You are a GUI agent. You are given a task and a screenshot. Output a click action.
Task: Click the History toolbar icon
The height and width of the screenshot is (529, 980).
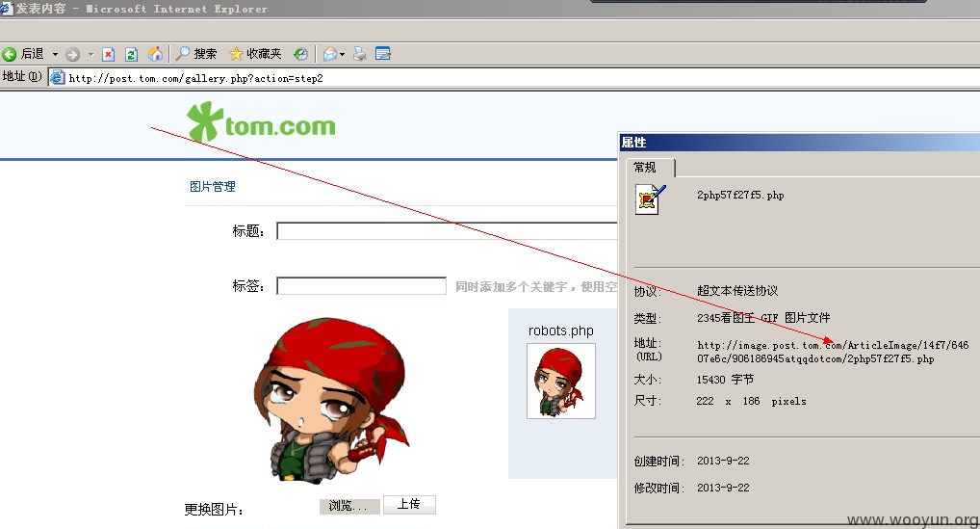click(300, 54)
